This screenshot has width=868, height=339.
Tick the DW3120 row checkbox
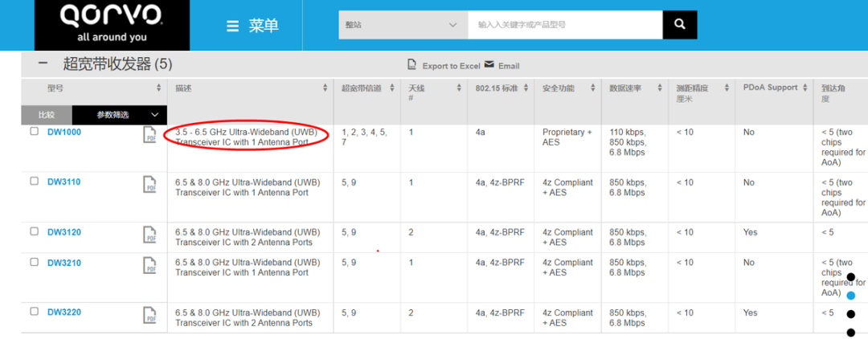(x=35, y=231)
